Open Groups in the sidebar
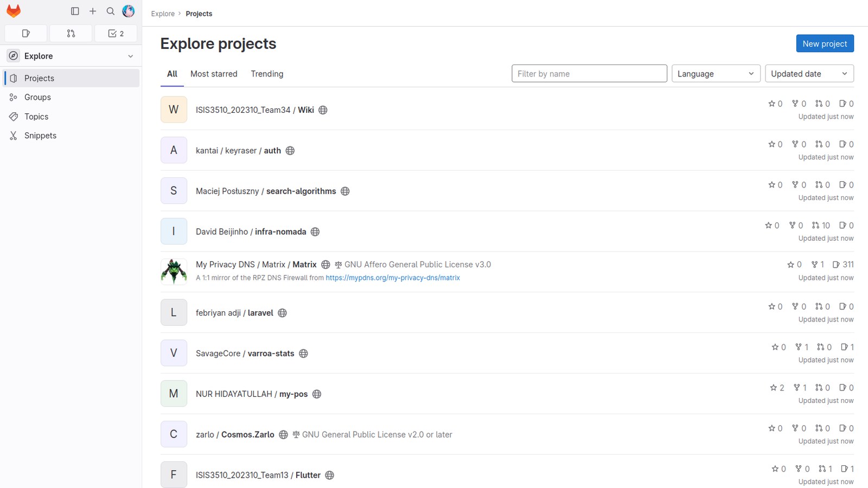Image resolution: width=868 pixels, height=488 pixels. [71, 97]
